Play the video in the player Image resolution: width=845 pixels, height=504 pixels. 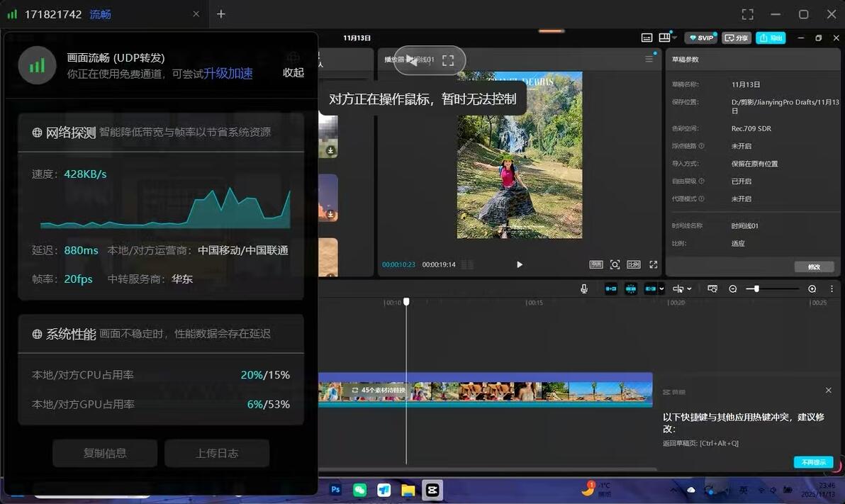(x=520, y=264)
